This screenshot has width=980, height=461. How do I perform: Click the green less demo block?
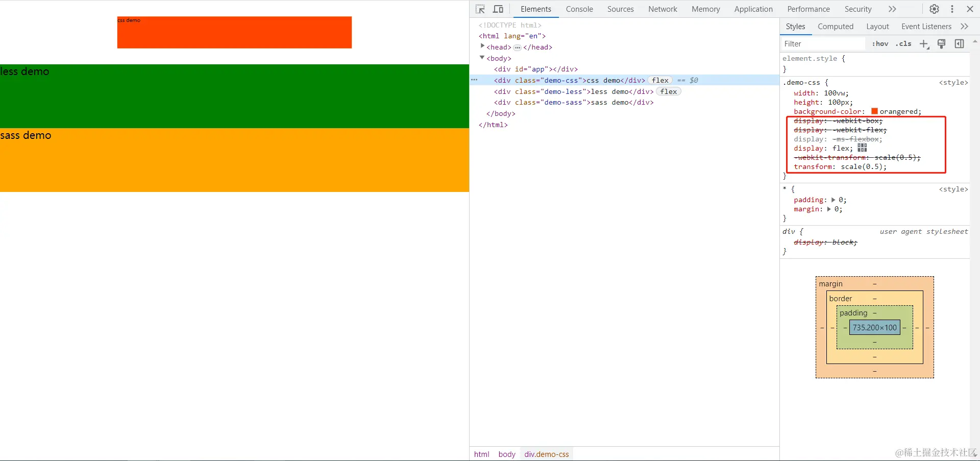(x=234, y=96)
